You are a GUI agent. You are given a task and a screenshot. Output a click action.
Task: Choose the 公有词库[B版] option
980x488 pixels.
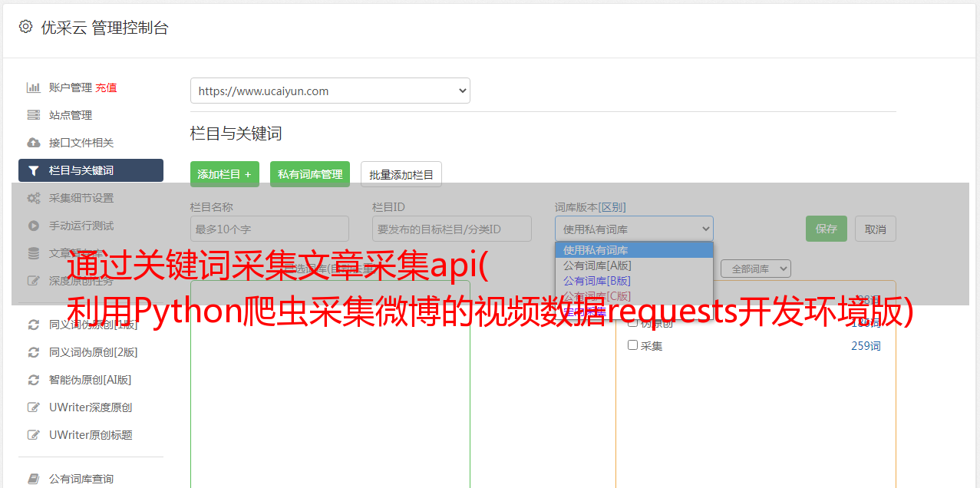click(634, 281)
